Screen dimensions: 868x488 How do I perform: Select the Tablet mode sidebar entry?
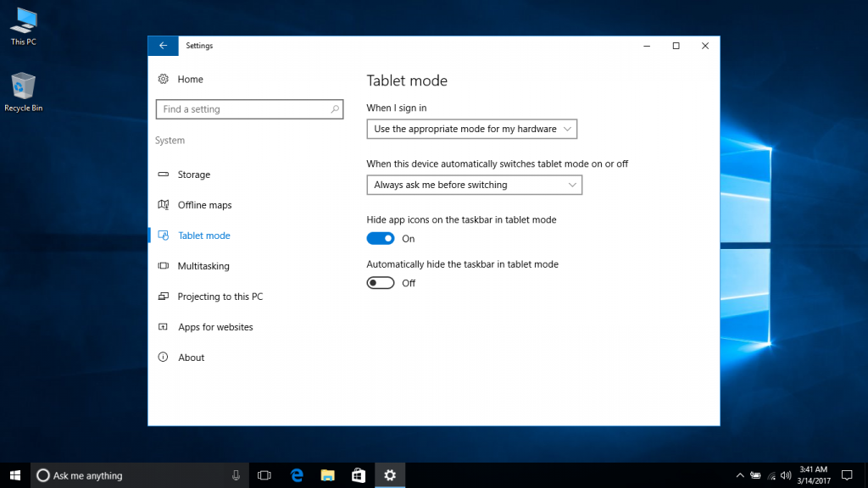(203, 236)
